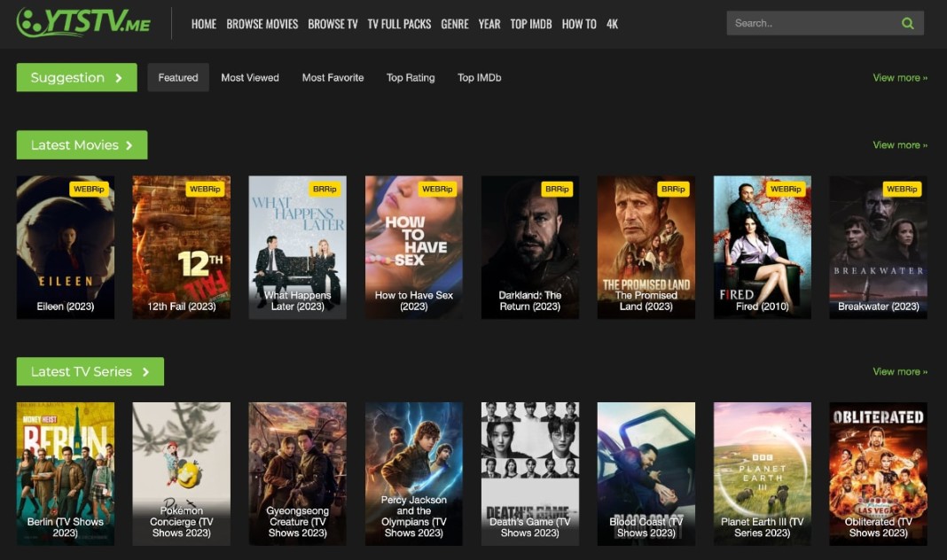Image resolution: width=947 pixels, height=560 pixels.
Task: Click View more next to Latest Movies
Action: click(x=899, y=144)
